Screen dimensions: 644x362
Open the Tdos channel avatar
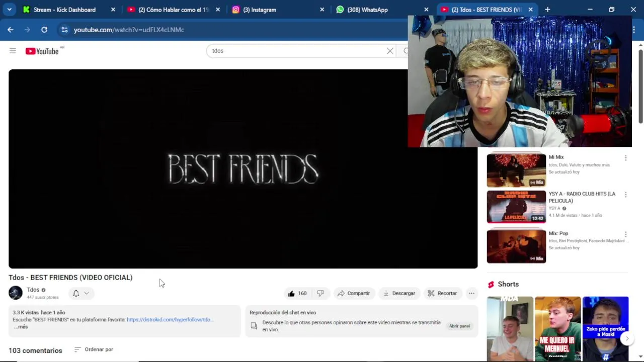click(16, 293)
